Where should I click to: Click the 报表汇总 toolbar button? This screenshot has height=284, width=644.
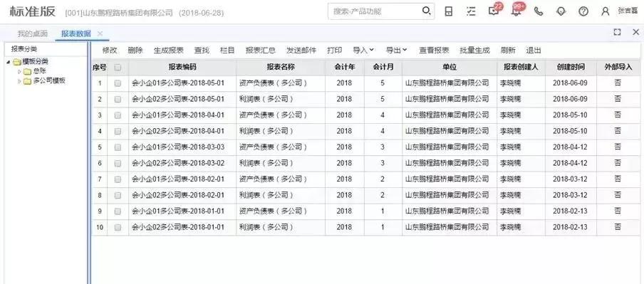pos(261,50)
